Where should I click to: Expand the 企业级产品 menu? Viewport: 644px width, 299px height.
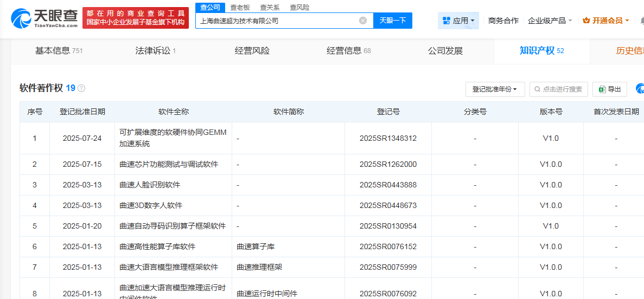click(x=550, y=21)
